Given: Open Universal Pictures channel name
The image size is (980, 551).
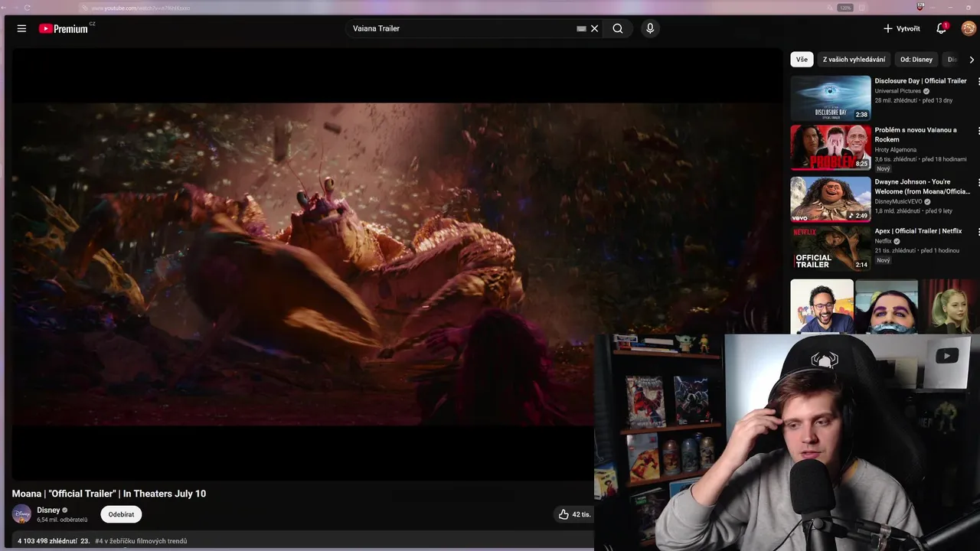Looking at the screenshot, I should [897, 91].
